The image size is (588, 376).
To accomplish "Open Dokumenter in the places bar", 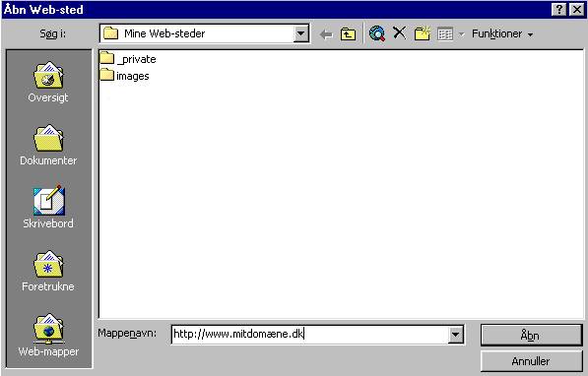I will 48,145.
